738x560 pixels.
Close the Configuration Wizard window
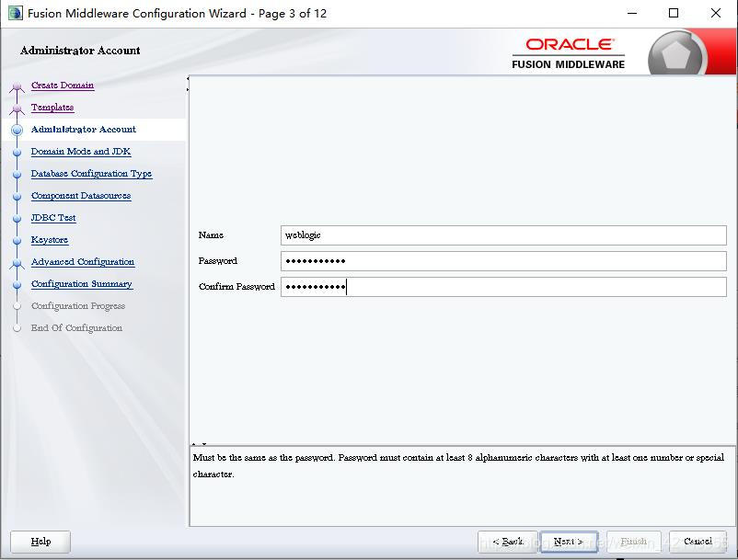point(715,13)
